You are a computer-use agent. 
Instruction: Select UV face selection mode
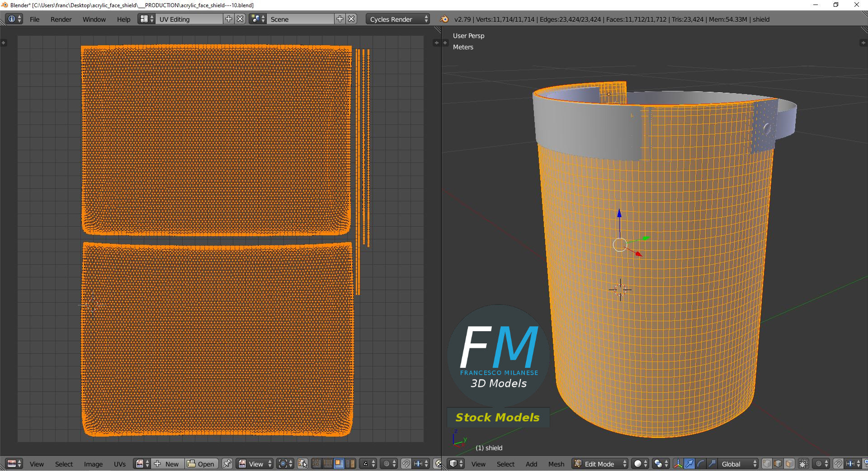(x=339, y=464)
